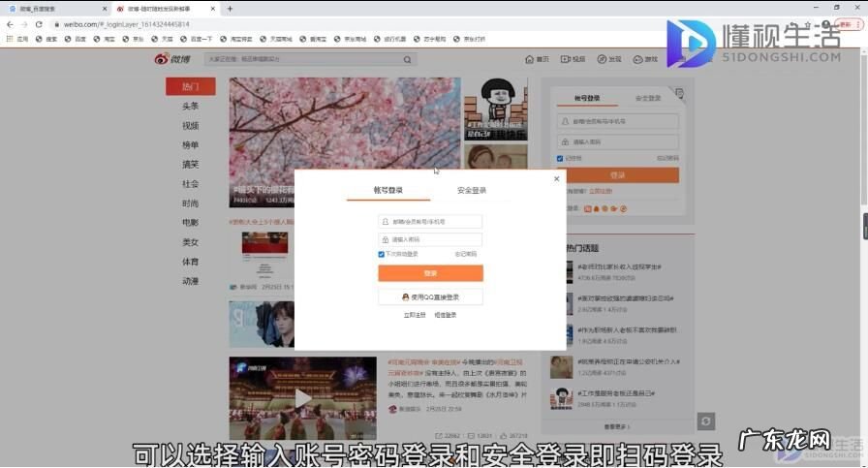
Task: Select 体育 in left sidebar
Action: (x=191, y=262)
